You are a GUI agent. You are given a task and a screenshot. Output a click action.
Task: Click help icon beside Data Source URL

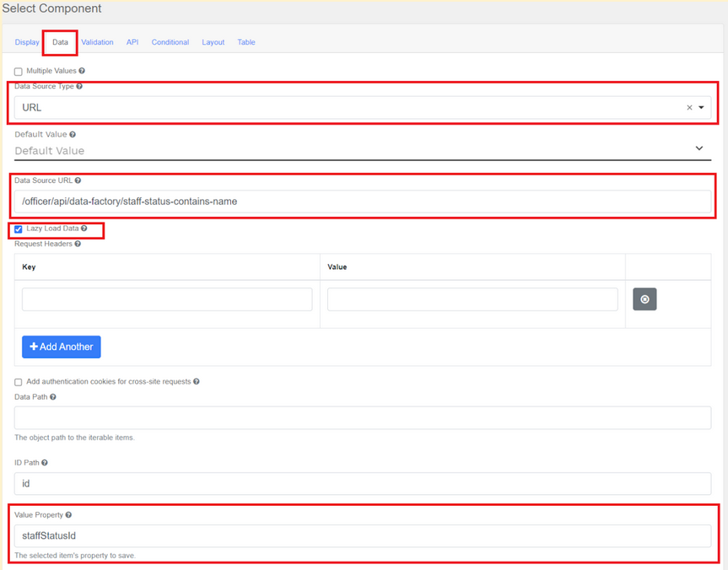(77, 180)
